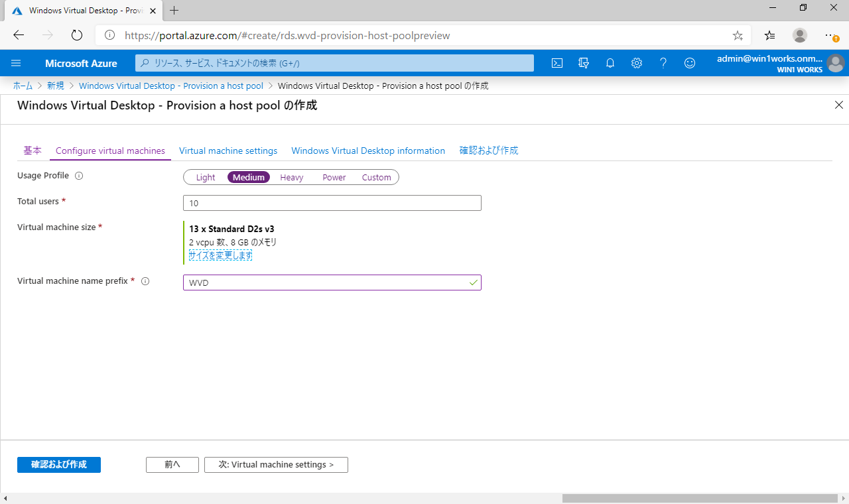Open the Azure portal hamburger menu
This screenshot has height=504, width=849.
17,63
